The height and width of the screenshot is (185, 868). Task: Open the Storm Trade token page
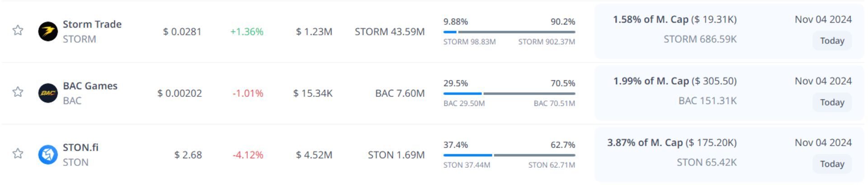[92, 24]
